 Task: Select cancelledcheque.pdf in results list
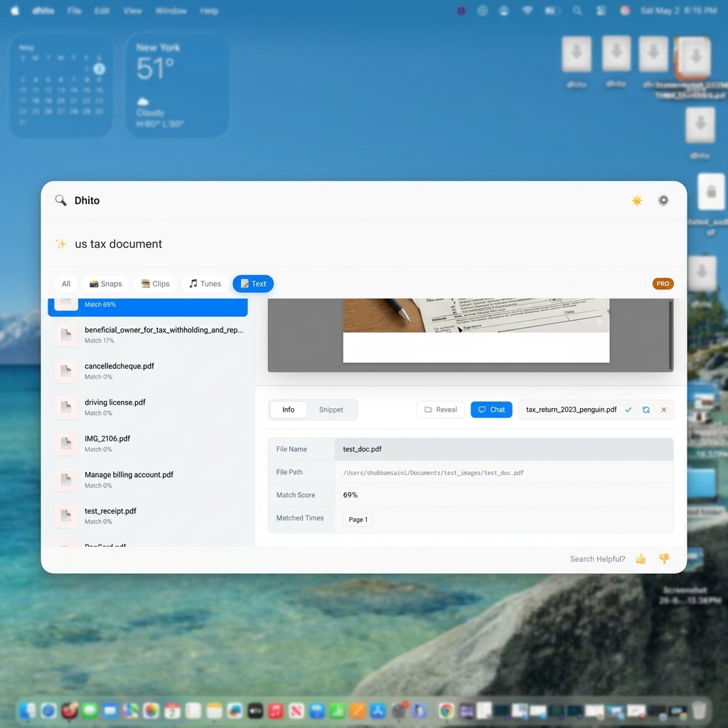148,370
